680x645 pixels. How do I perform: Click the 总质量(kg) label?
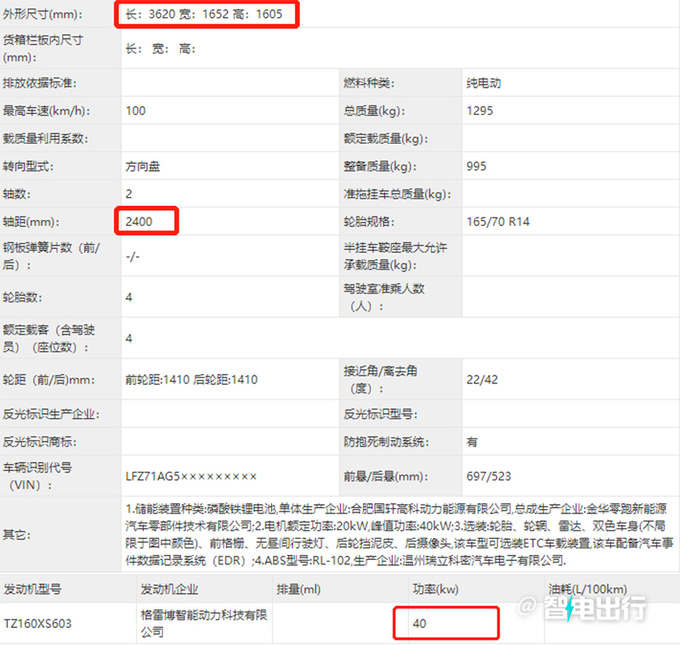click(x=374, y=111)
